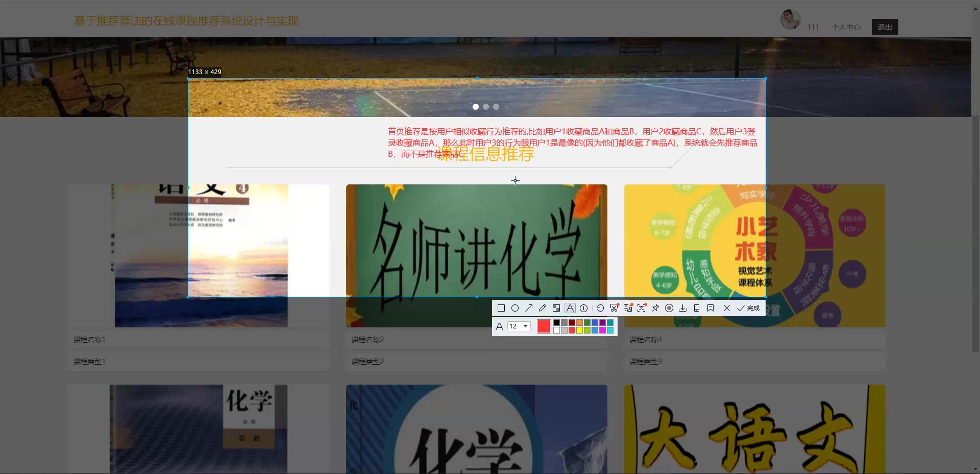Click the 课程名称3 label

[646, 340]
